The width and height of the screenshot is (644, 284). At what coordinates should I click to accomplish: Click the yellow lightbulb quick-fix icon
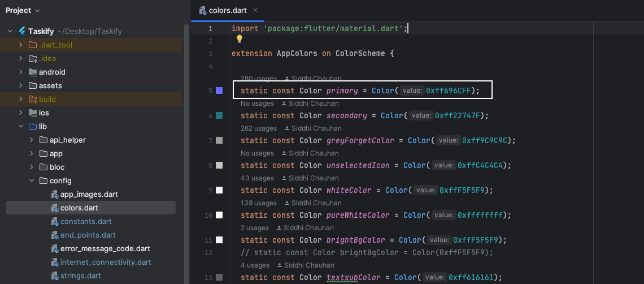click(239, 39)
